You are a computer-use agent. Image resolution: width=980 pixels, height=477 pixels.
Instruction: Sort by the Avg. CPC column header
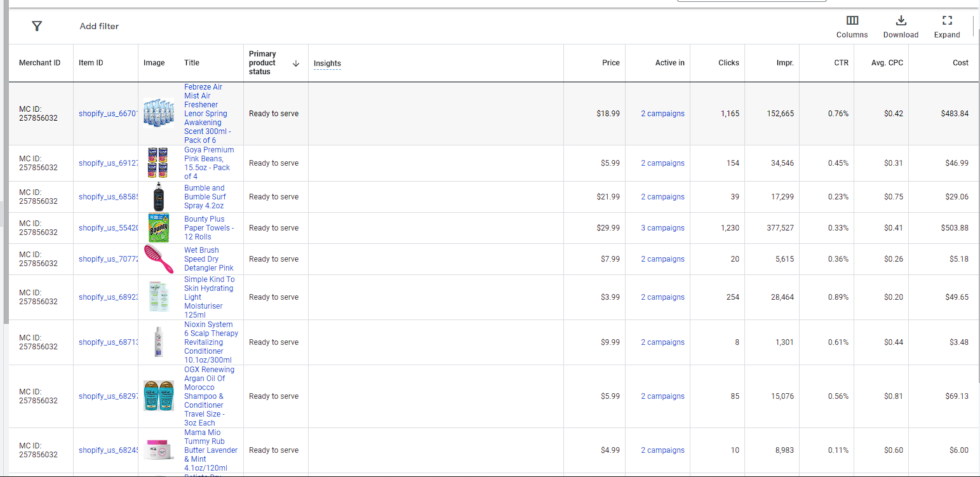pos(887,63)
